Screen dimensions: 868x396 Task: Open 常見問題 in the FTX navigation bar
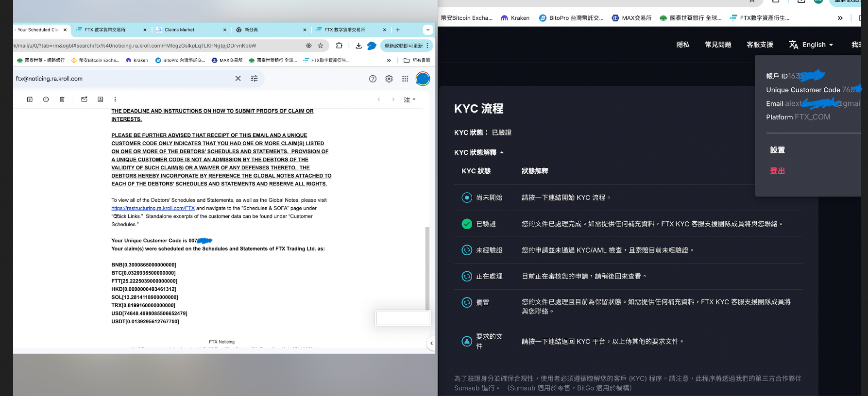[x=718, y=45]
